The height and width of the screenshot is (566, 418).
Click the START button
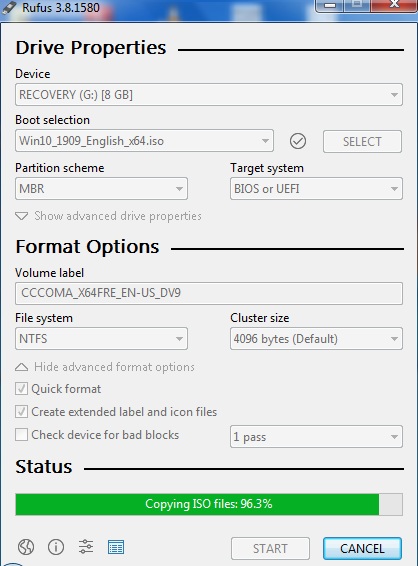pyautogui.click(x=270, y=549)
